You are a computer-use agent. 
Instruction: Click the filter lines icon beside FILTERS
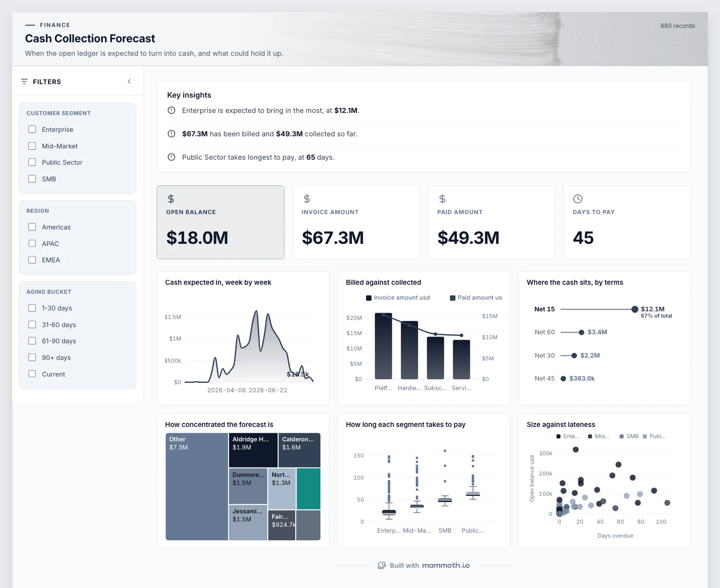click(24, 81)
